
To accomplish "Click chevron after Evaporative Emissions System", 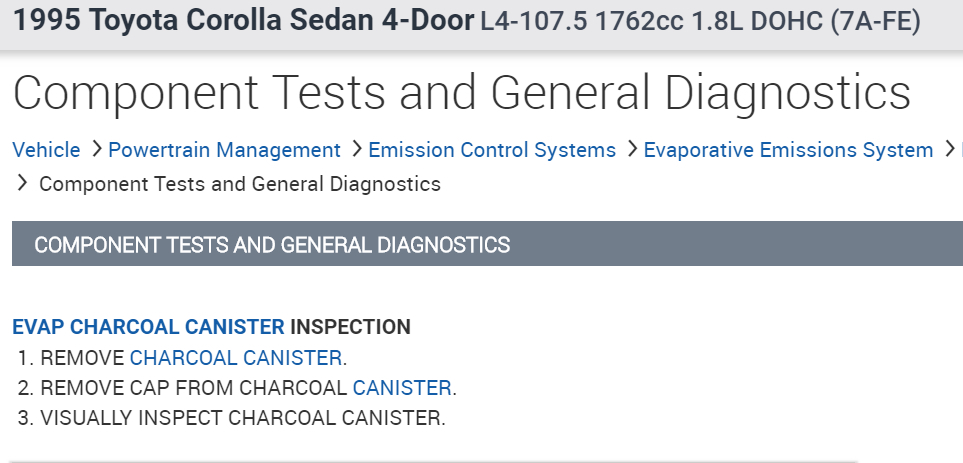I will tap(948, 150).
